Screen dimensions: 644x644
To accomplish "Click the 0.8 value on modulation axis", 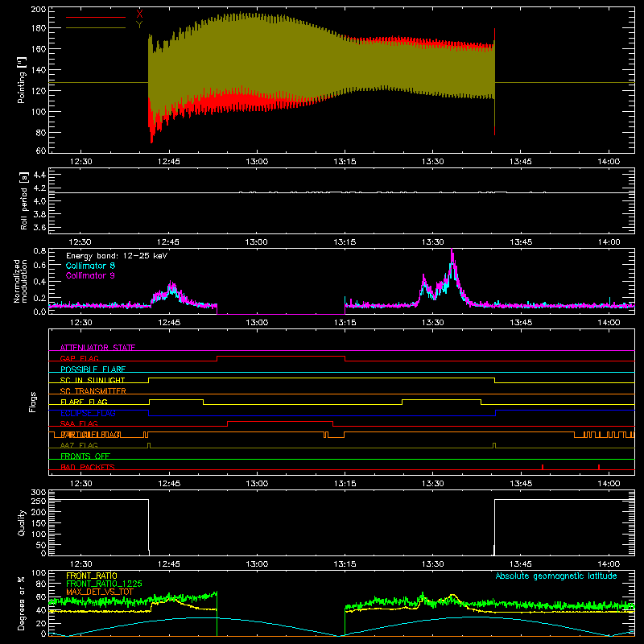I will [39, 251].
